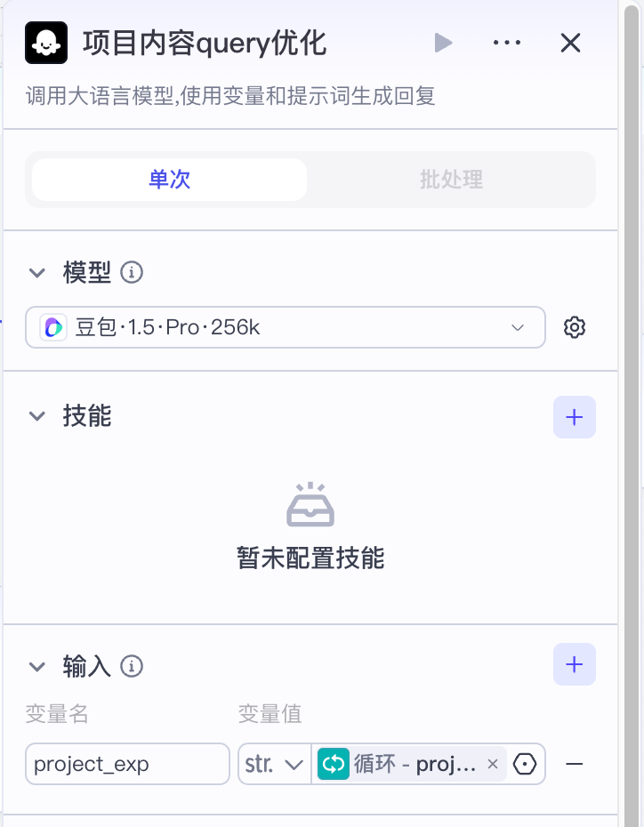Image resolution: width=644 pixels, height=827 pixels.
Task: Collapse the 模型 section
Action: [x=37, y=273]
